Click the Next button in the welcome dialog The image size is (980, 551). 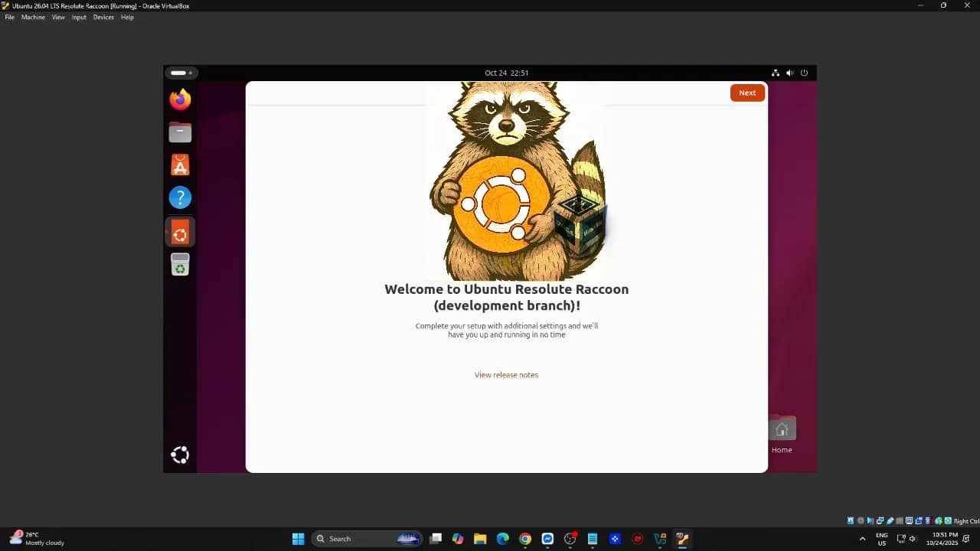pyautogui.click(x=746, y=93)
